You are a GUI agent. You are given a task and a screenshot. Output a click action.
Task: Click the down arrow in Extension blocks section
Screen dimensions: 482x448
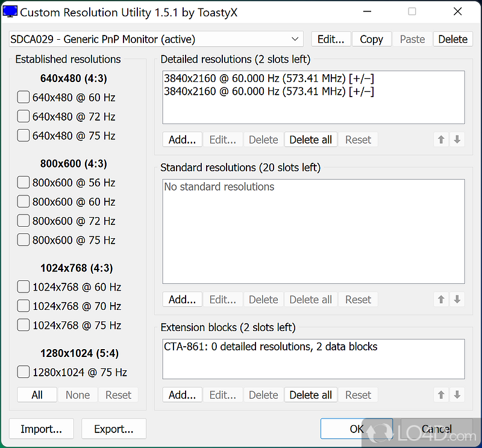[457, 394]
